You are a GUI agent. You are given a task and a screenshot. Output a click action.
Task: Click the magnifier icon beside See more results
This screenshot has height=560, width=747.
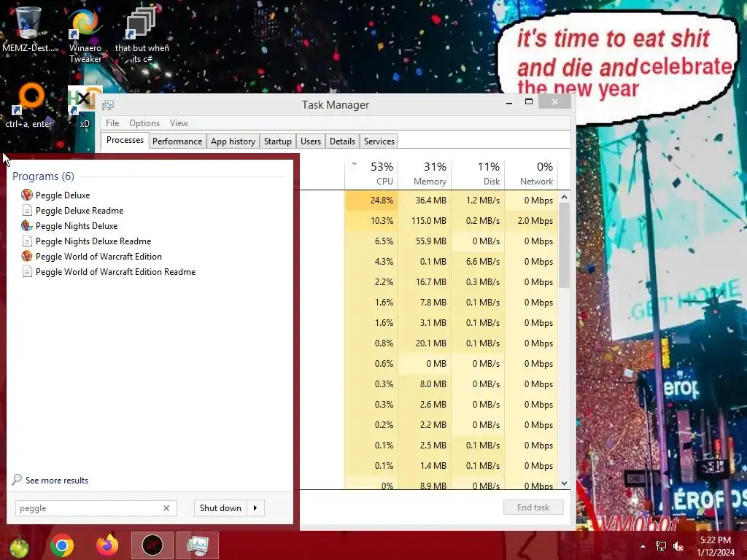[17, 480]
